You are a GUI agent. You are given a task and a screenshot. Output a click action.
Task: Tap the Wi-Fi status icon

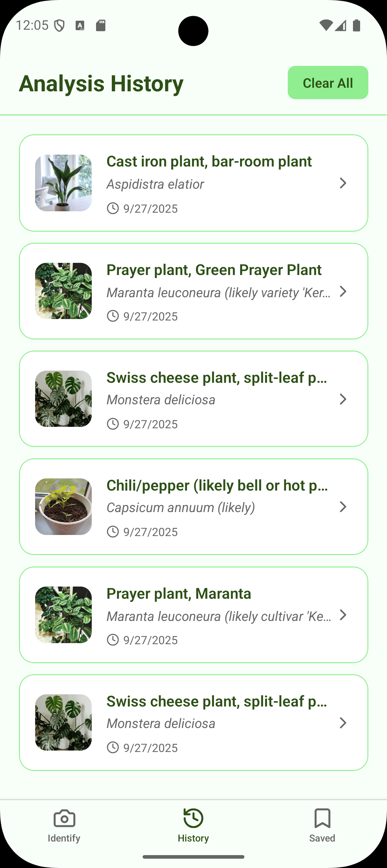[325, 25]
